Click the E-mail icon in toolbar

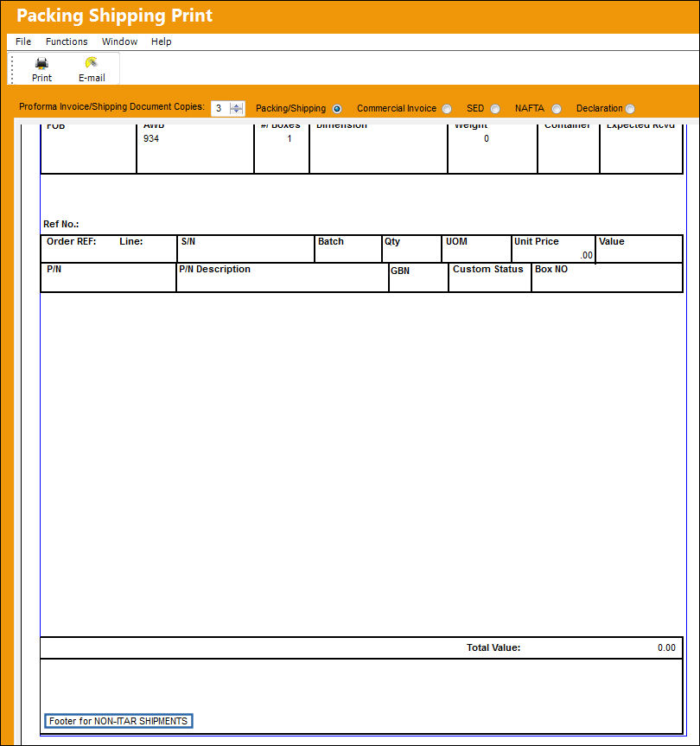[92, 63]
